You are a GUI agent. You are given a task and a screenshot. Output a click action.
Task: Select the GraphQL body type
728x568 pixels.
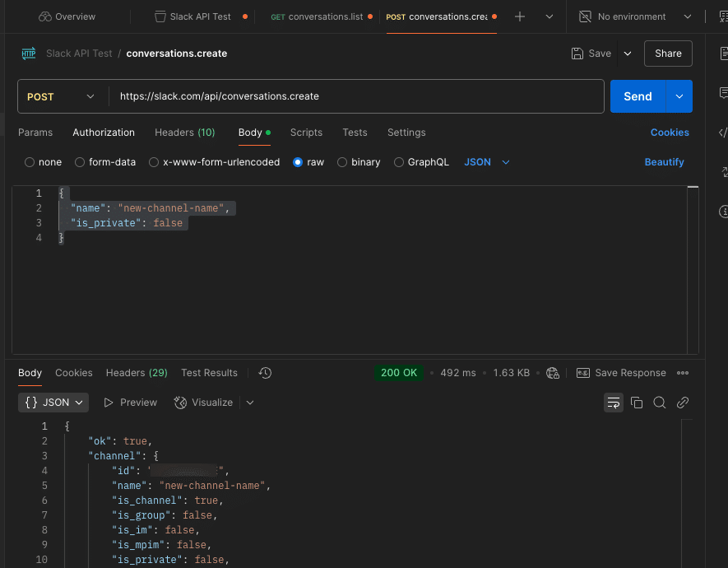421,162
